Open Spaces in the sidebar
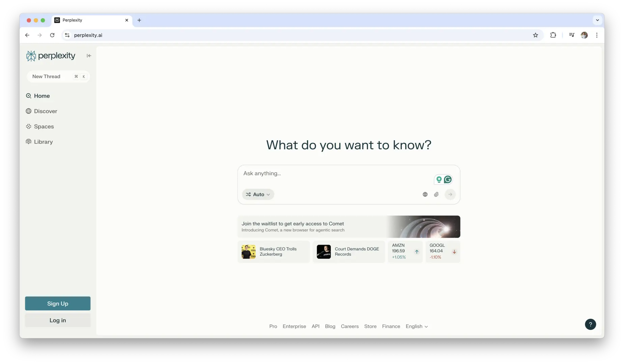The height and width of the screenshot is (364, 624). tap(44, 127)
